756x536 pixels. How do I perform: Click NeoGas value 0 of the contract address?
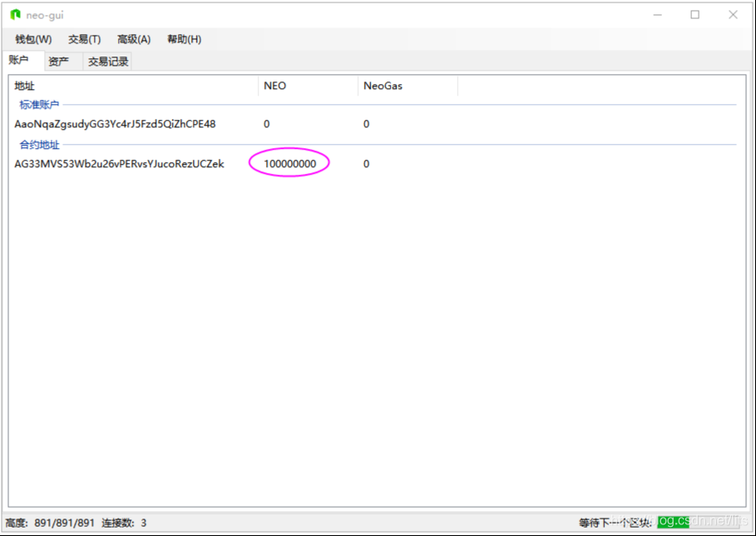pos(367,164)
